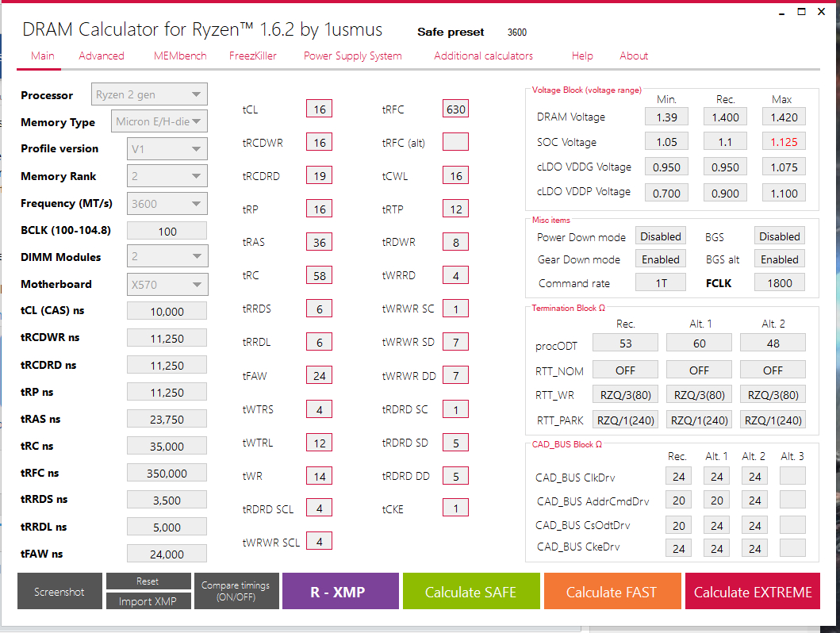Click the tCL (CAS) ns value 10,000
Image resolution: width=840 pixels, height=633 pixels.
click(167, 311)
